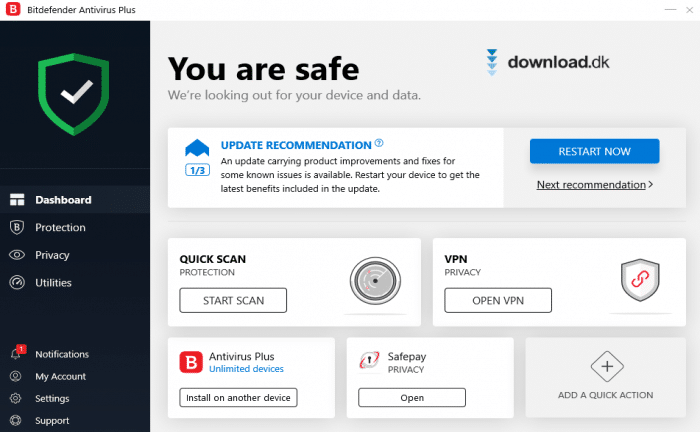700x432 pixels.
Task: Show the next recommendation
Action: (x=594, y=185)
